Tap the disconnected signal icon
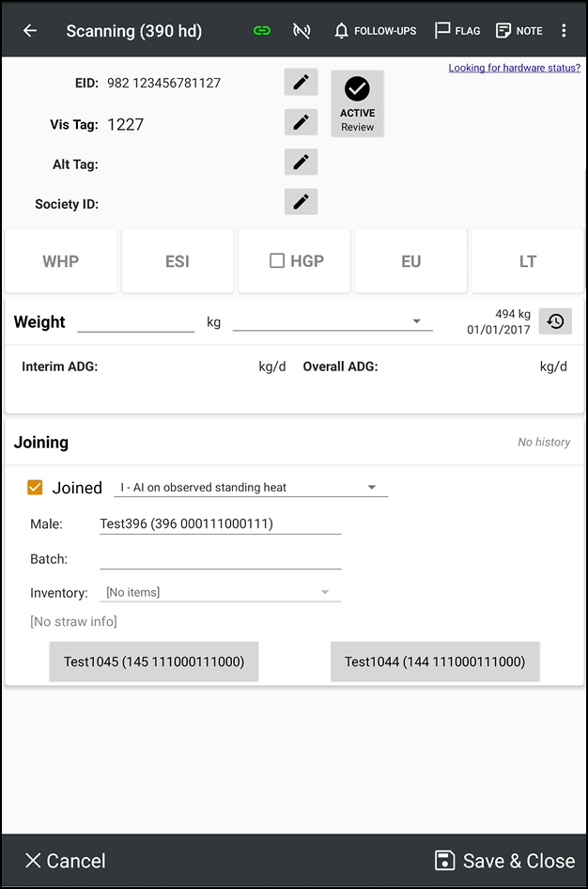 (302, 31)
